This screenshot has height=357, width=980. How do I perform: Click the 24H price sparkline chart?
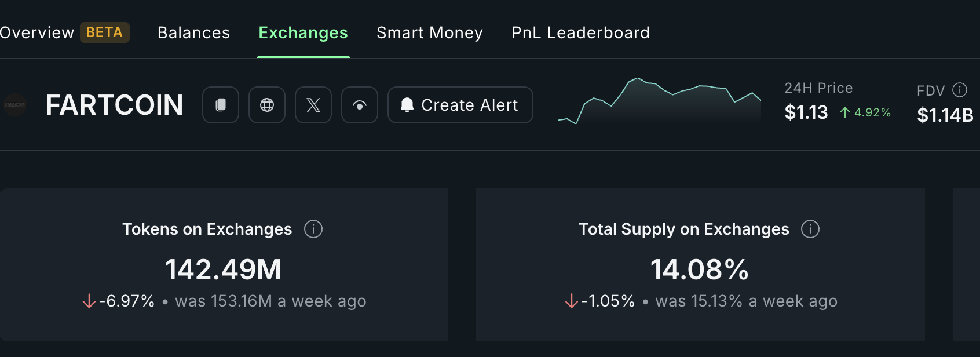tap(660, 101)
